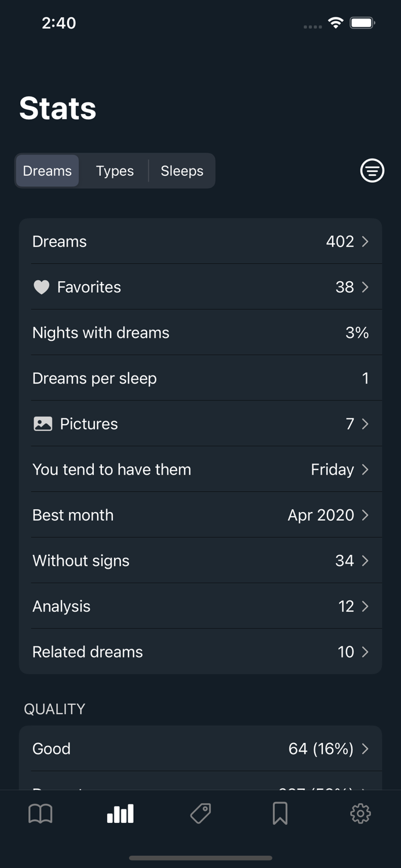Screen dimensions: 401x868
Task: Tap the home indicator bar at bottom
Action: pos(200,858)
